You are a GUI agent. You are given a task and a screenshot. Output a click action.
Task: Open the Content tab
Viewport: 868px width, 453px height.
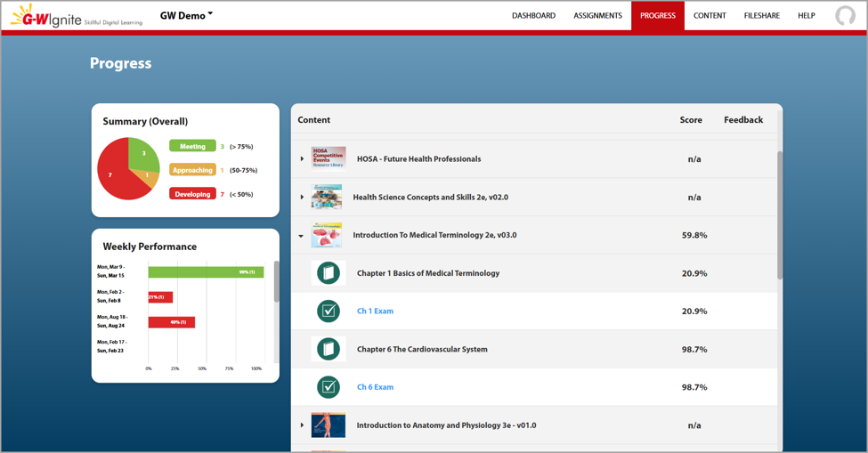pos(710,15)
